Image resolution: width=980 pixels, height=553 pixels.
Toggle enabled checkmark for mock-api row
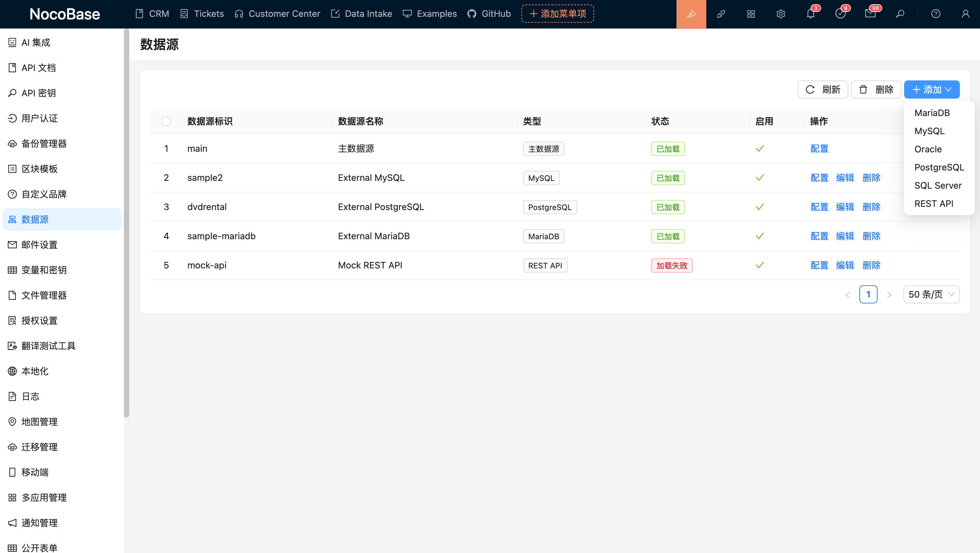click(759, 265)
